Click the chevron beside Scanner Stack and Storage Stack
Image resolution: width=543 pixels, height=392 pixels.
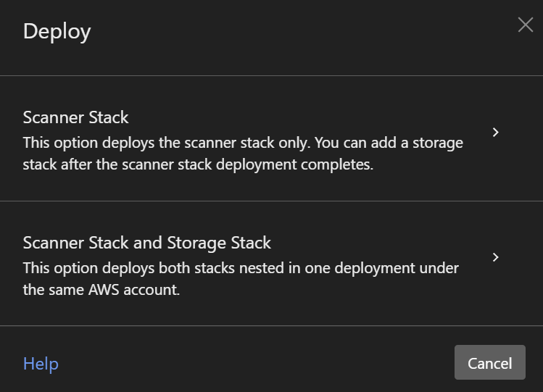[x=496, y=257]
